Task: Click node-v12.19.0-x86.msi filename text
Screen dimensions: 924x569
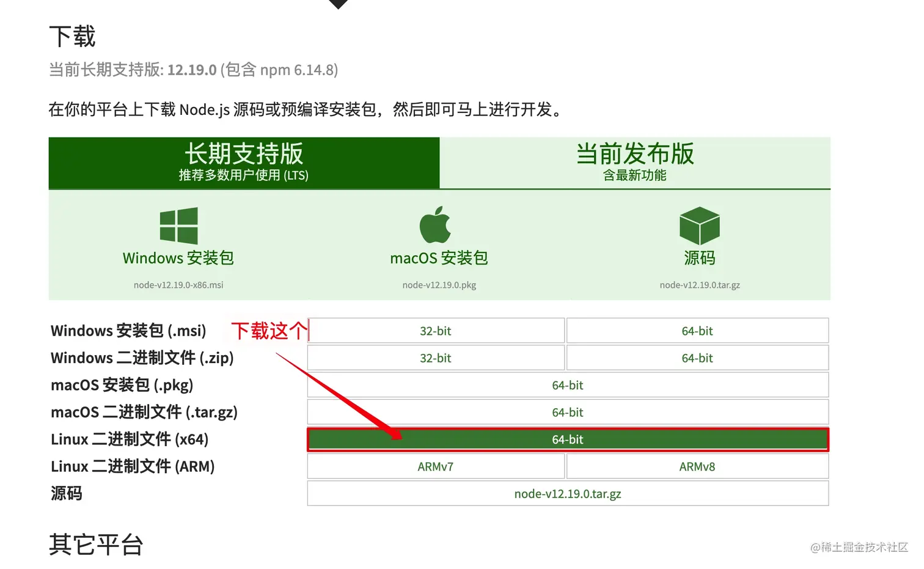Action: [x=178, y=285]
